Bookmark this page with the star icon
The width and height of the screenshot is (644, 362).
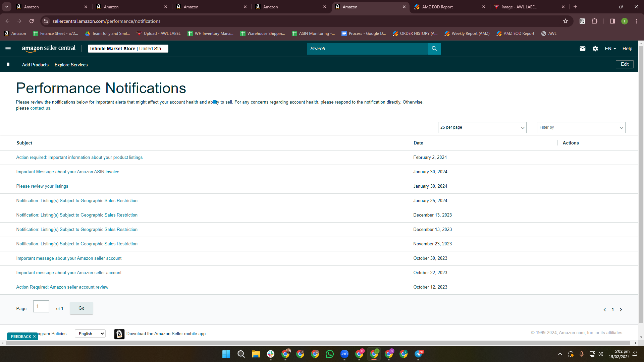[x=566, y=21]
